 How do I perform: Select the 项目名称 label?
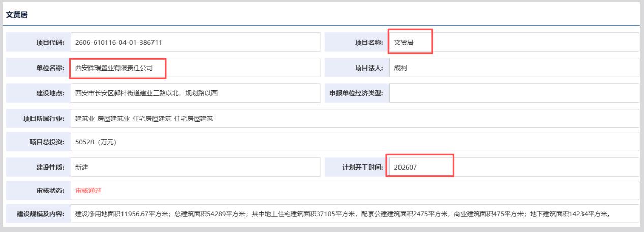(369, 42)
